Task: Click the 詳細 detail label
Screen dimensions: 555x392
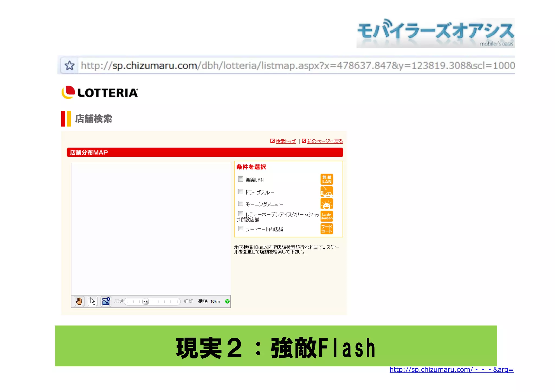Action: pos(188,301)
